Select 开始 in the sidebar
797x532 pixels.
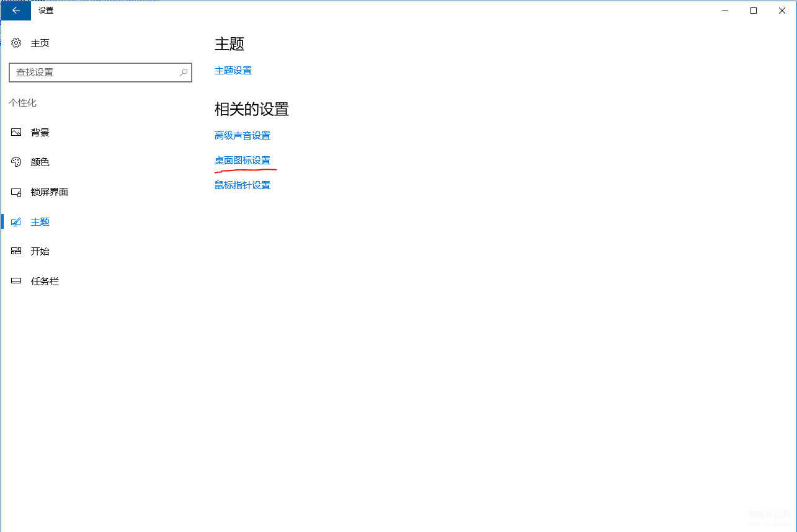tap(40, 251)
